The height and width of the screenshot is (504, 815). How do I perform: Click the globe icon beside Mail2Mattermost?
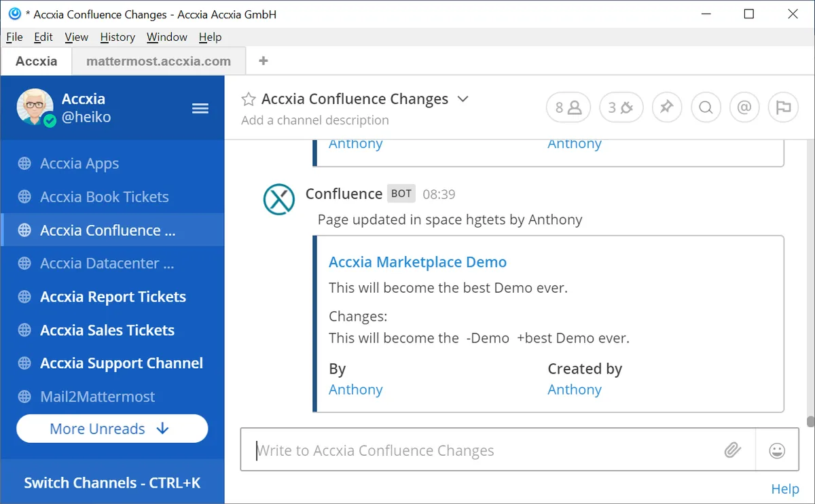click(24, 397)
